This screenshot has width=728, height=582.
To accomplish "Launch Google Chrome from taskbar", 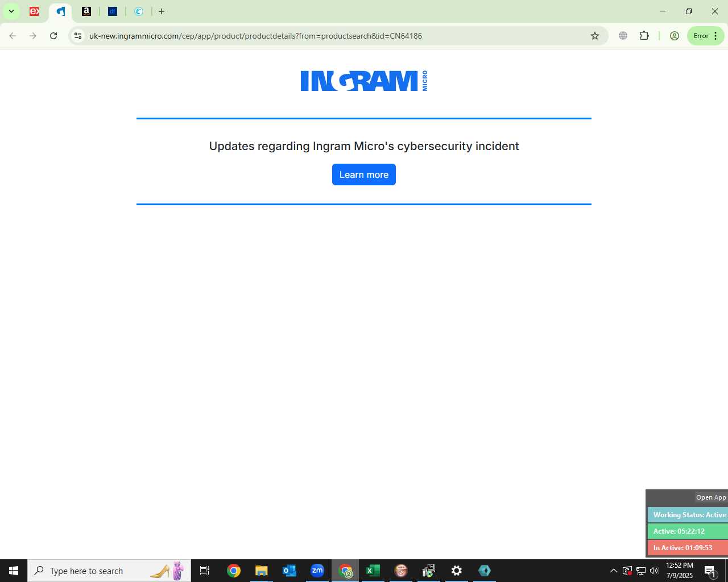I will 234,571.
